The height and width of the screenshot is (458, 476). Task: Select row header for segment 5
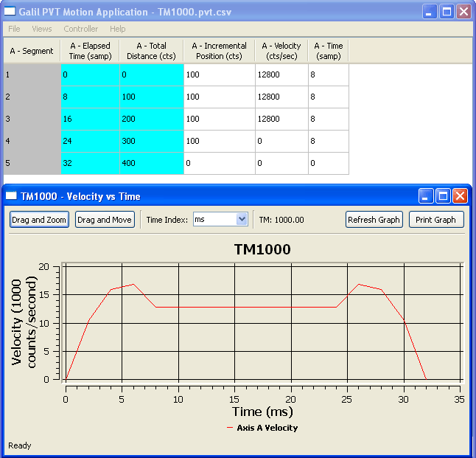click(x=31, y=163)
